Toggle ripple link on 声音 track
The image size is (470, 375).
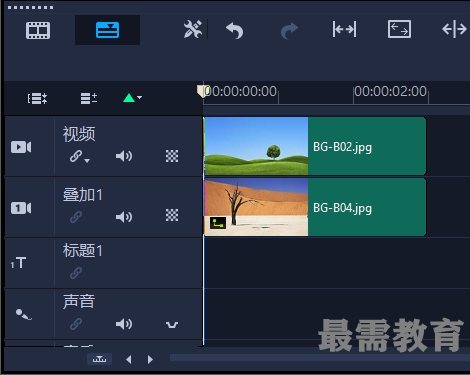tap(76, 324)
